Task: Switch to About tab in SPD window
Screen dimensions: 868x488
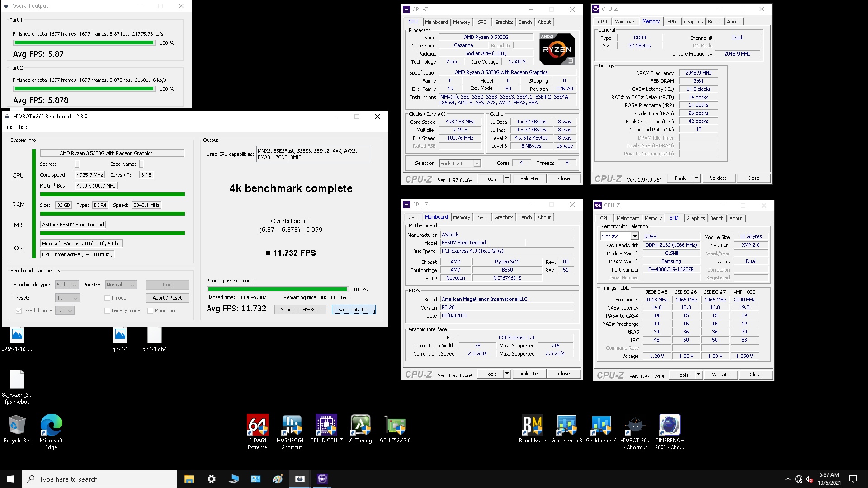Action: (x=736, y=218)
